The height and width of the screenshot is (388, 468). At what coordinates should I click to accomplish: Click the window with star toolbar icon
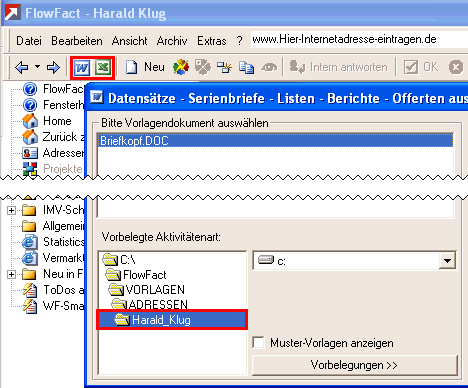click(224, 67)
